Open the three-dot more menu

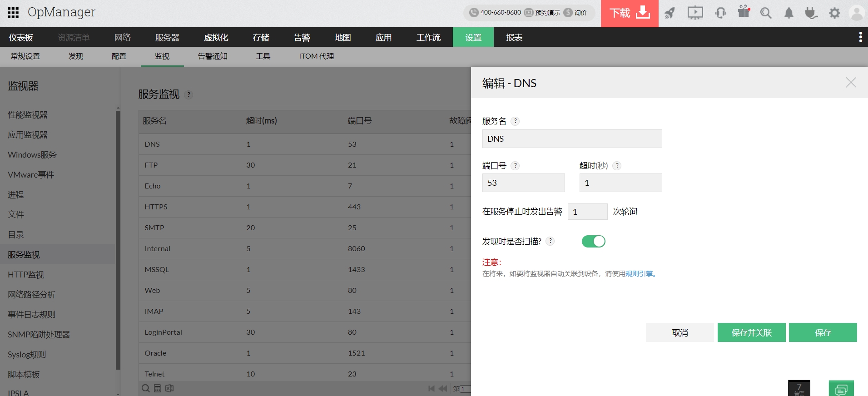860,37
